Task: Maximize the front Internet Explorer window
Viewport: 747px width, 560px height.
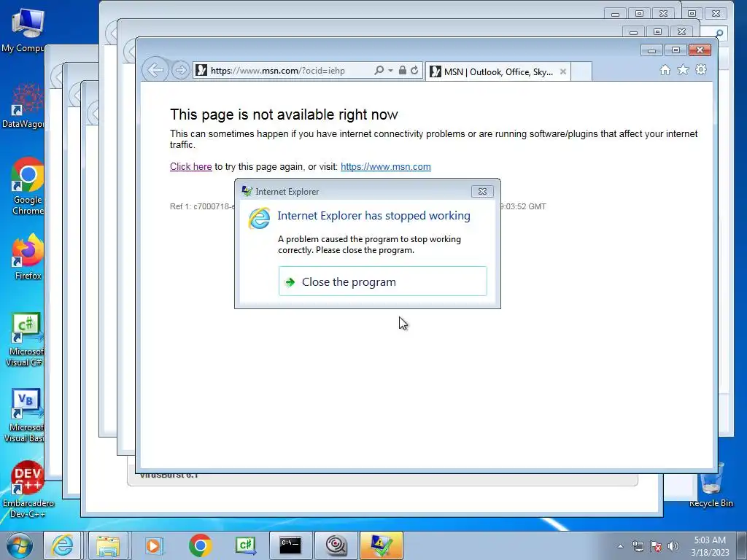Action: coord(676,50)
